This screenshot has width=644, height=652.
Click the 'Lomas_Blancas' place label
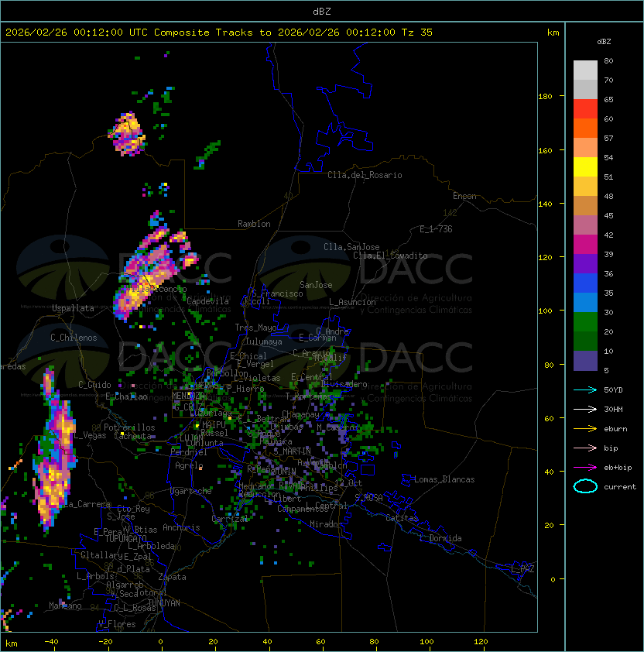[444, 479]
